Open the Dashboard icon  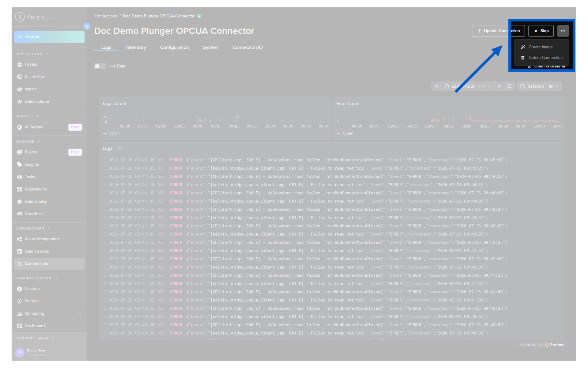click(20, 326)
